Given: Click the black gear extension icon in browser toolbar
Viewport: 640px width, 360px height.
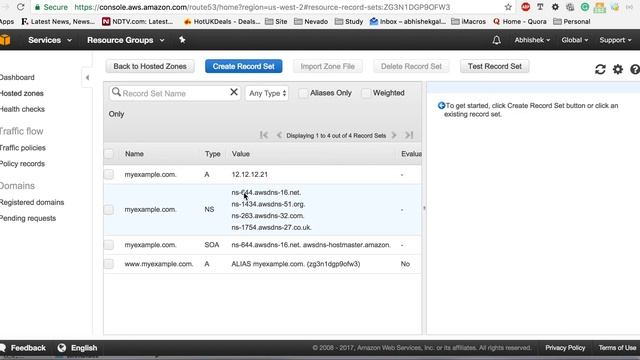Looking at the screenshot, I should click(x=555, y=7).
